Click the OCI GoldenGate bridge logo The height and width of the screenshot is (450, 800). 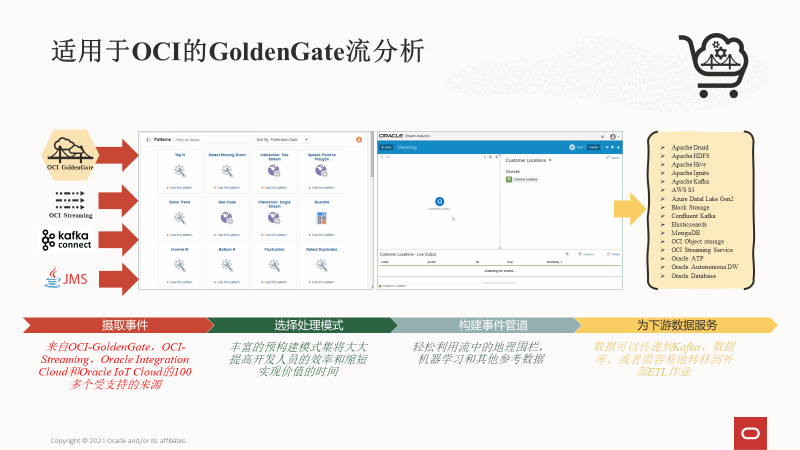click(x=70, y=155)
